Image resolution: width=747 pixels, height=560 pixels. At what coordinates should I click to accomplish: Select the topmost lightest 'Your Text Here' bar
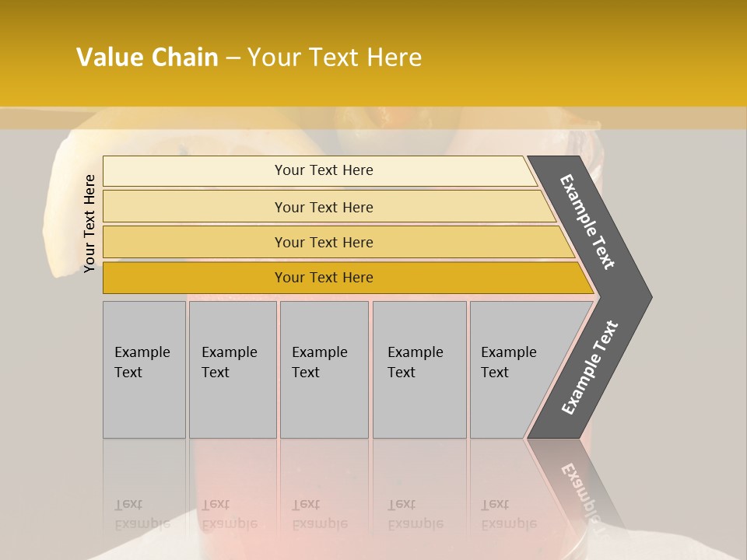tap(320, 170)
